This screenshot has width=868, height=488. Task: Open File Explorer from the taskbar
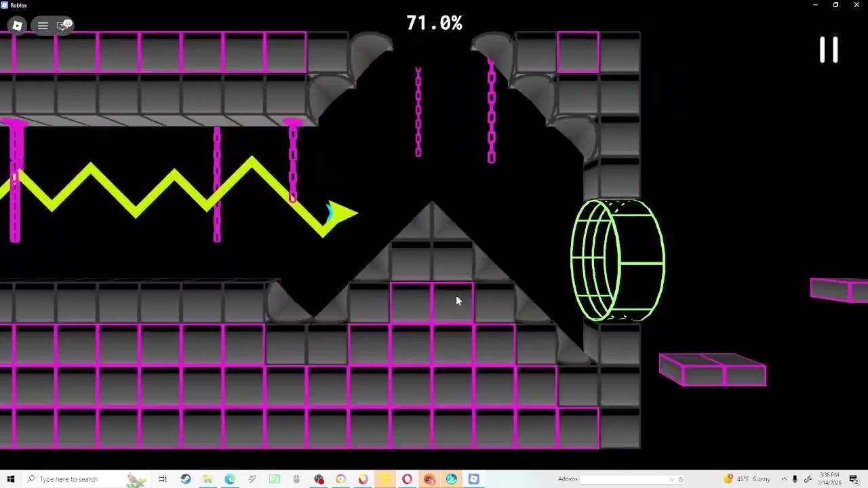point(208,479)
